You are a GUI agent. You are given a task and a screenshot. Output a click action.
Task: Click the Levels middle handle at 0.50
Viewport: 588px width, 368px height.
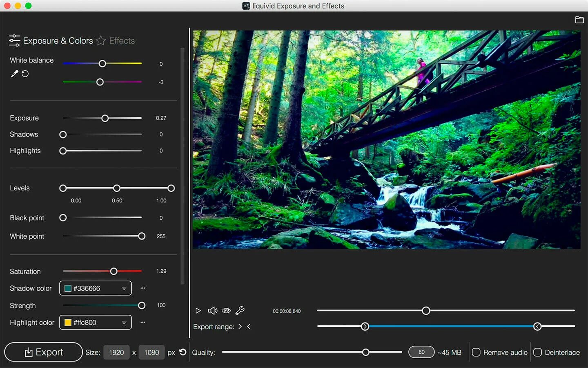tap(117, 188)
